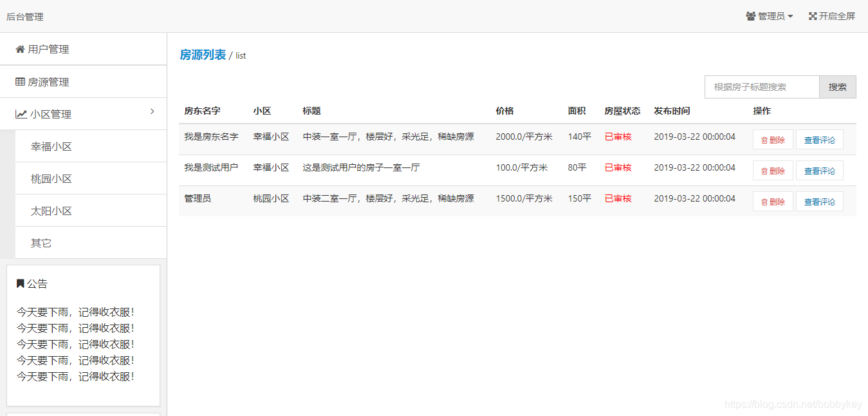Click the users icon next to 管理员

point(750,16)
